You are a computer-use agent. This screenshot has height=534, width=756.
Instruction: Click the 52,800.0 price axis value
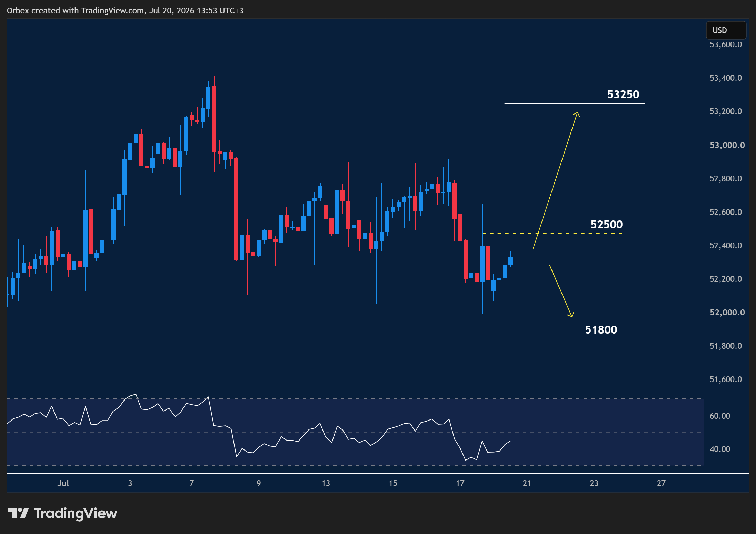[x=726, y=179]
